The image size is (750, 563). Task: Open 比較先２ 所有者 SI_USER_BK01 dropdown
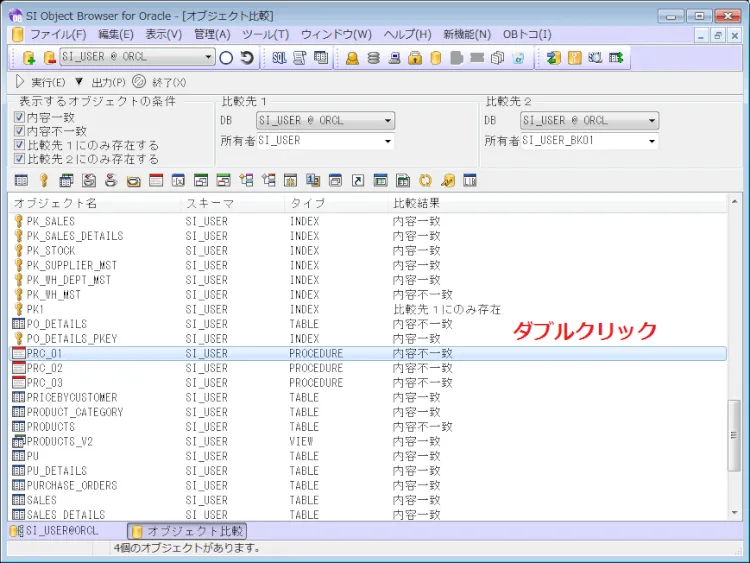coord(652,141)
